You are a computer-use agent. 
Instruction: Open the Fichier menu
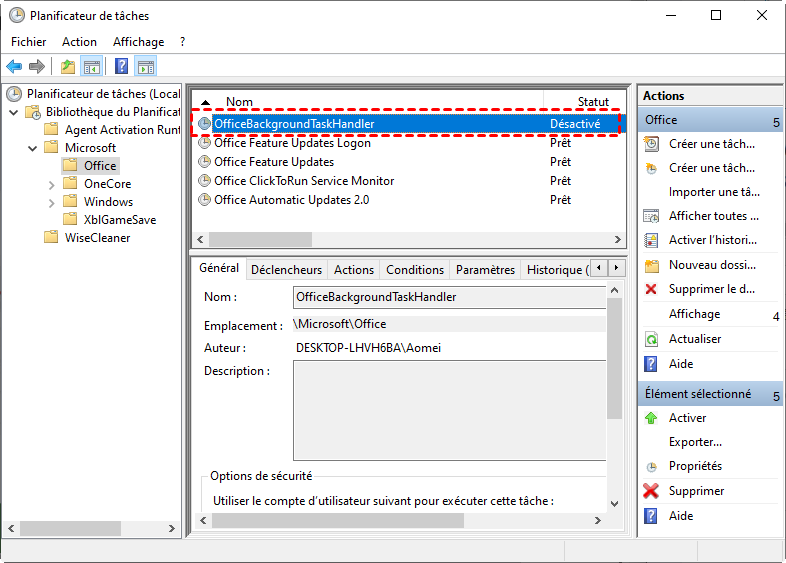pyautogui.click(x=29, y=42)
